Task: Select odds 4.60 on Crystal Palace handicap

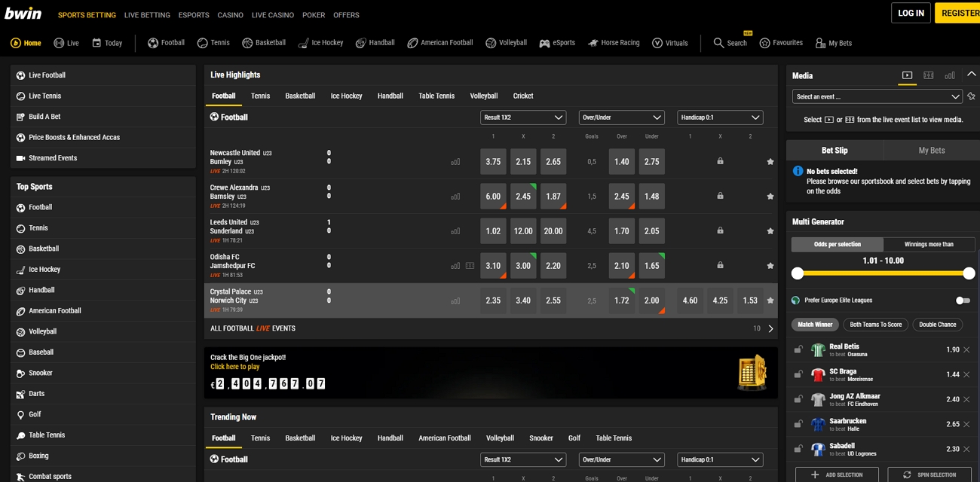Action: (x=690, y=300)
